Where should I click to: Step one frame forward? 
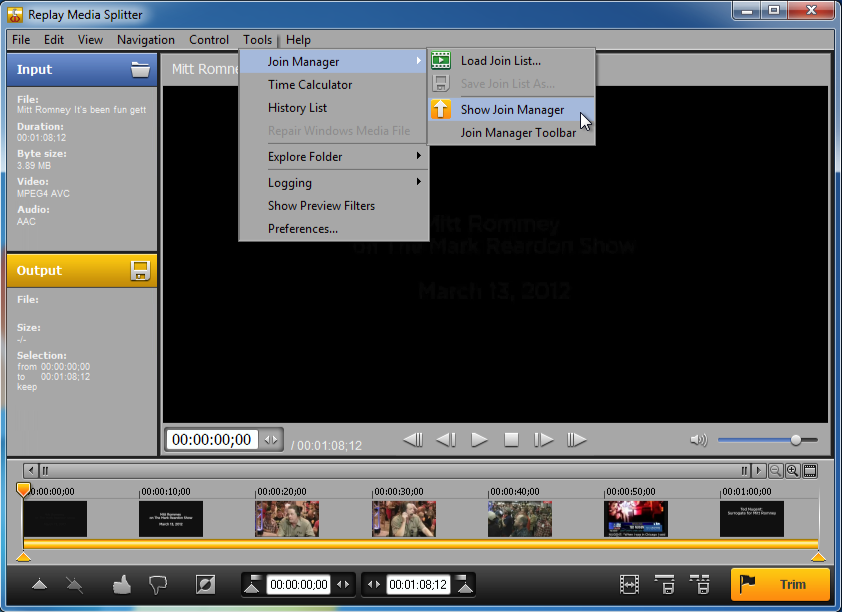pos(543,440)
